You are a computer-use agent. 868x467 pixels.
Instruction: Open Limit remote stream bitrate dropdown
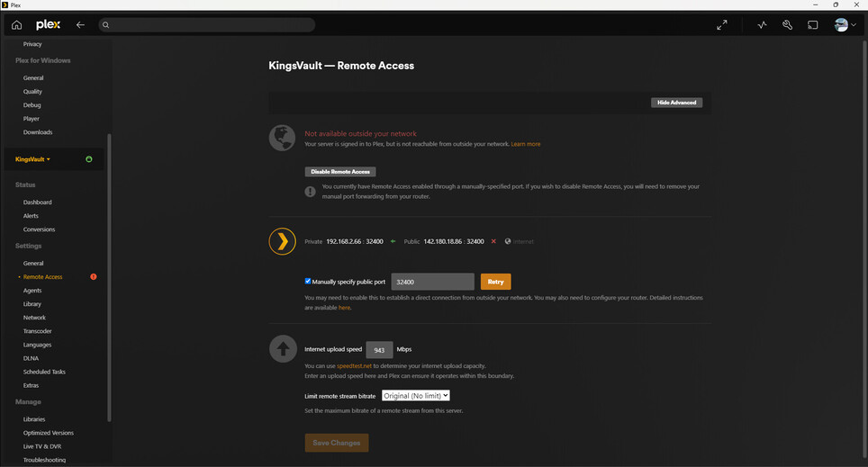416,396
